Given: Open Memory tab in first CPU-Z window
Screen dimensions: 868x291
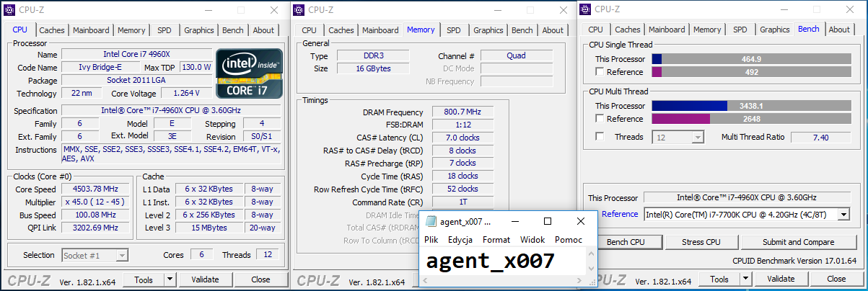Looking at the screenshot, I should (131, 30).
